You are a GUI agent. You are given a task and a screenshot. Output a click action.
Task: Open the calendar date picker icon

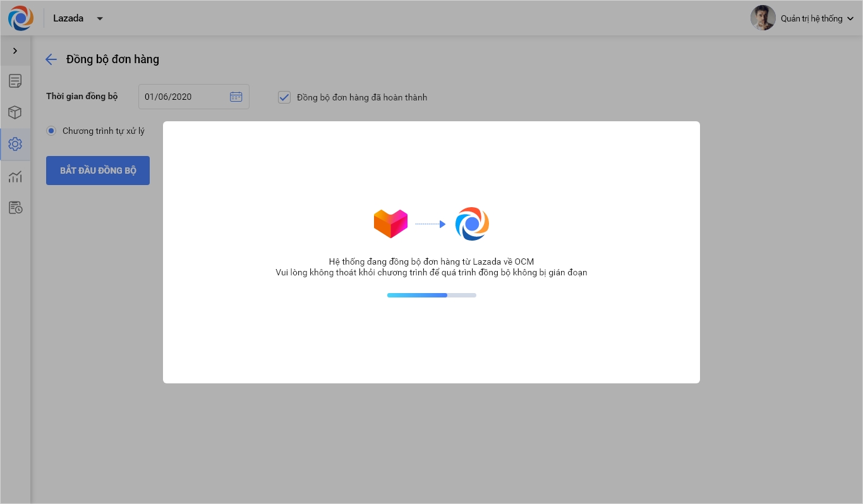click(x=236, y=97)
